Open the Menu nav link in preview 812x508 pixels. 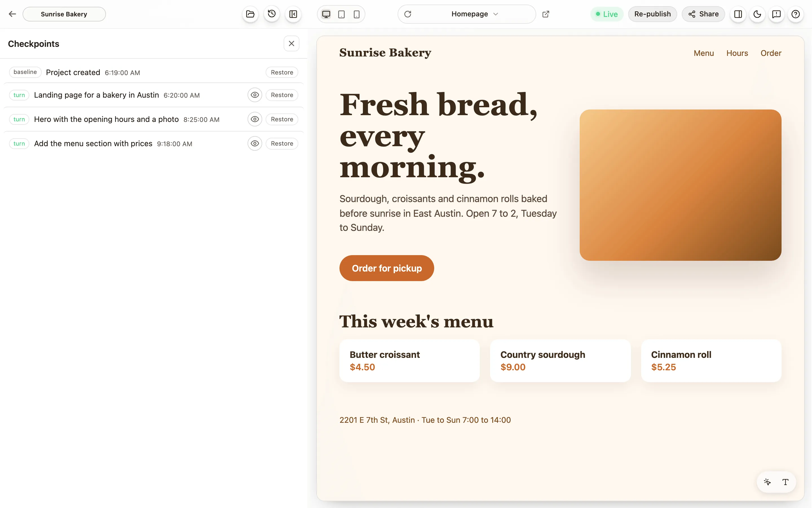click(x=704, y=53)
